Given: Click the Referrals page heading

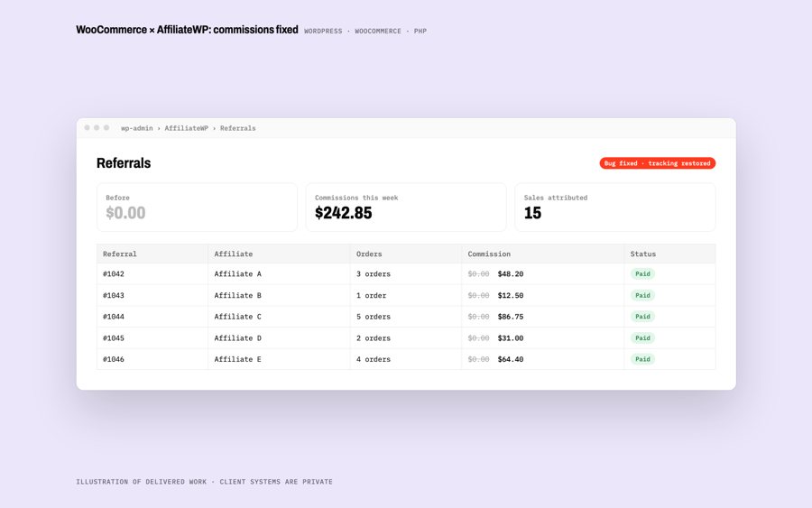Looking at the screenshot, I should tap(124, 163).
